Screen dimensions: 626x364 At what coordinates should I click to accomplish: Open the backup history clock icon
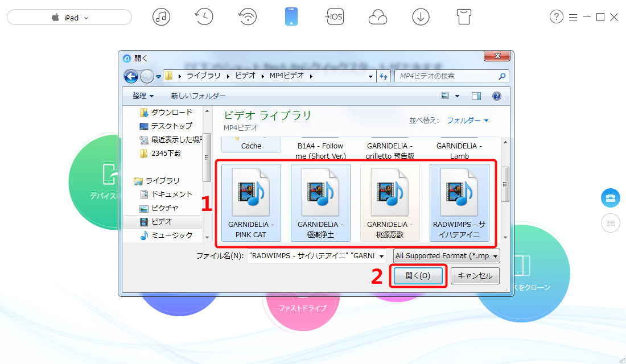pos(204,17)
